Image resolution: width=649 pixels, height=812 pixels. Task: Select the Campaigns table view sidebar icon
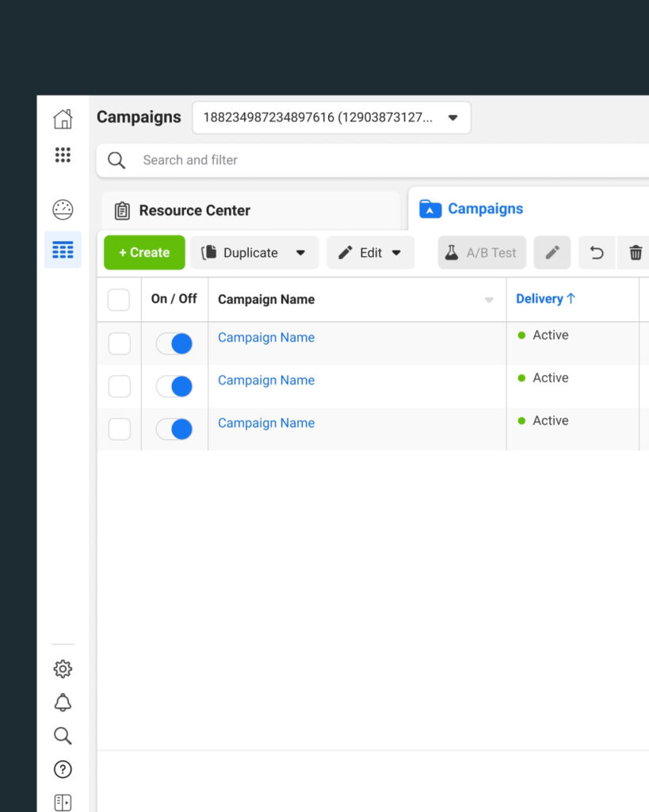(x=63, y=250)
